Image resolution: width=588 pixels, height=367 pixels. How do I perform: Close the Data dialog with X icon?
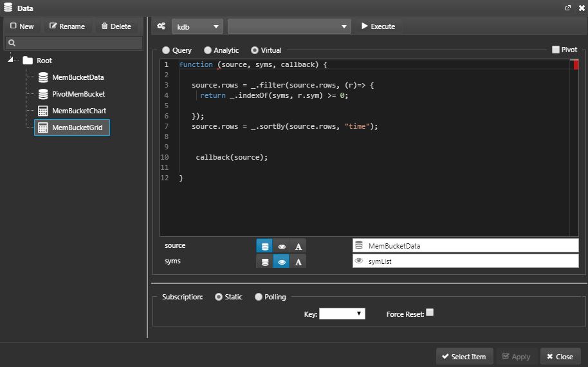(x=582, y=8)
